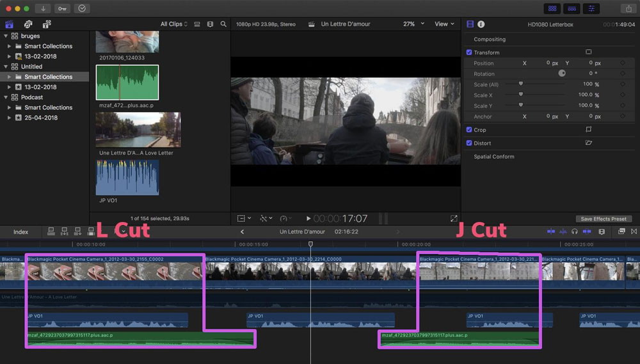The image size is (640, 364).
Task: Disable the Crop checkbox
Action: tap(469, 130)
